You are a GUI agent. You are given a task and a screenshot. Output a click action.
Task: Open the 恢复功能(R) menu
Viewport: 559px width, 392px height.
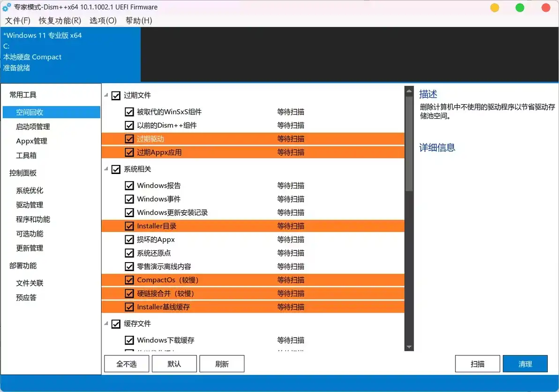(60, 21)
